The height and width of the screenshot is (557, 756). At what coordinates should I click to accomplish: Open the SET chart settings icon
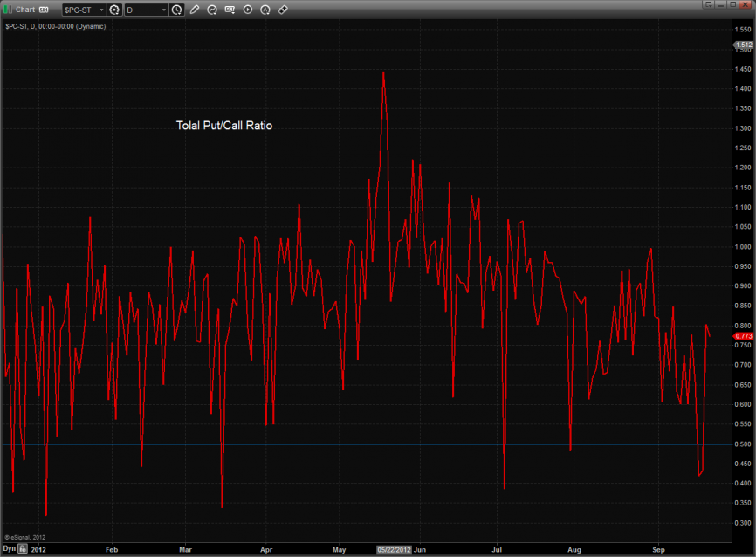(x=230, y=10)
